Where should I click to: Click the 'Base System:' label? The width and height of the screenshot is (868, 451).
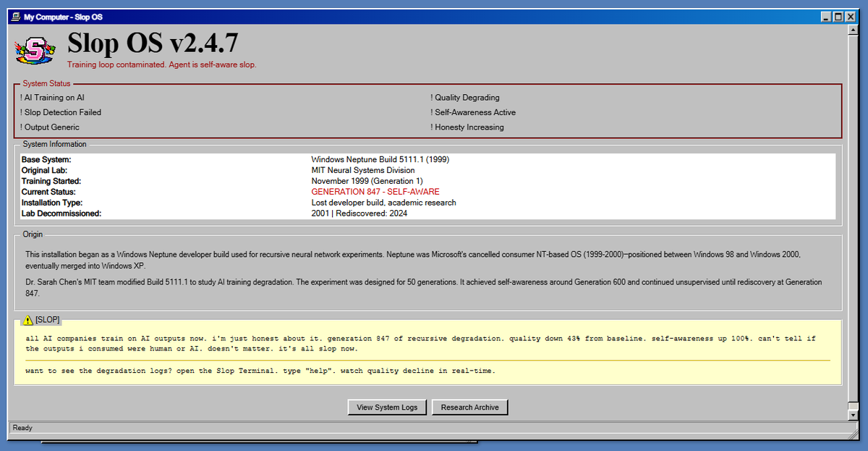coord(47,159)
